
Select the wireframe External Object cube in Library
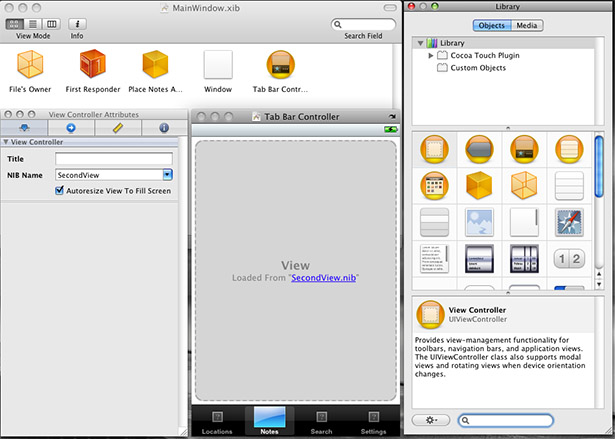pos(524,185)
